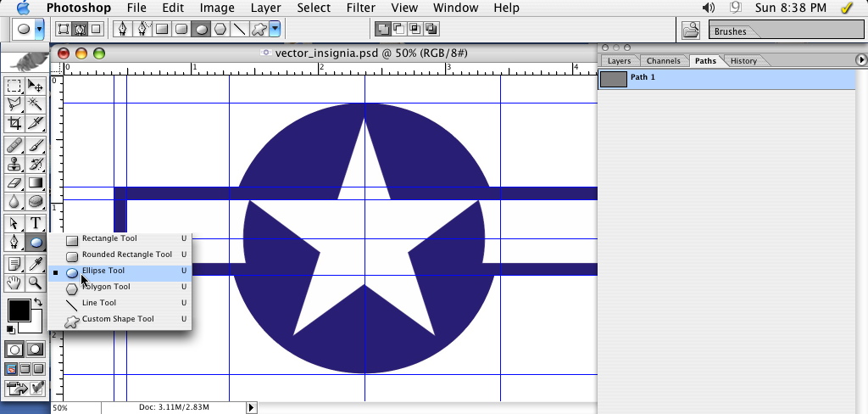Image resolution: width=868 pixels, height=414 pixels.
Task: Toggle Subtract from Path Area option
Action: click(398, 28)
